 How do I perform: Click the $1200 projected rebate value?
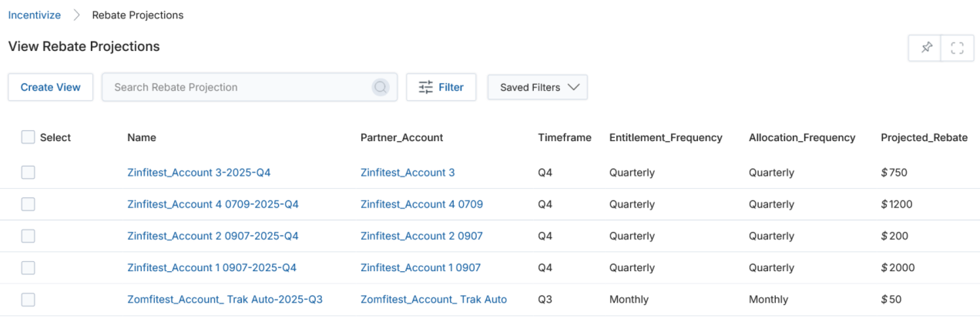click(x=897, y=204)
